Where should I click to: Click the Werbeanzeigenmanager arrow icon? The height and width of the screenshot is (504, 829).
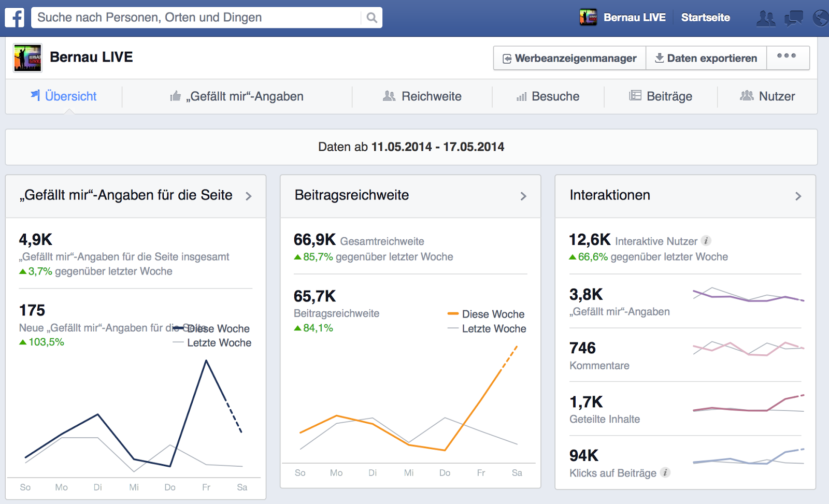(507, 59)
